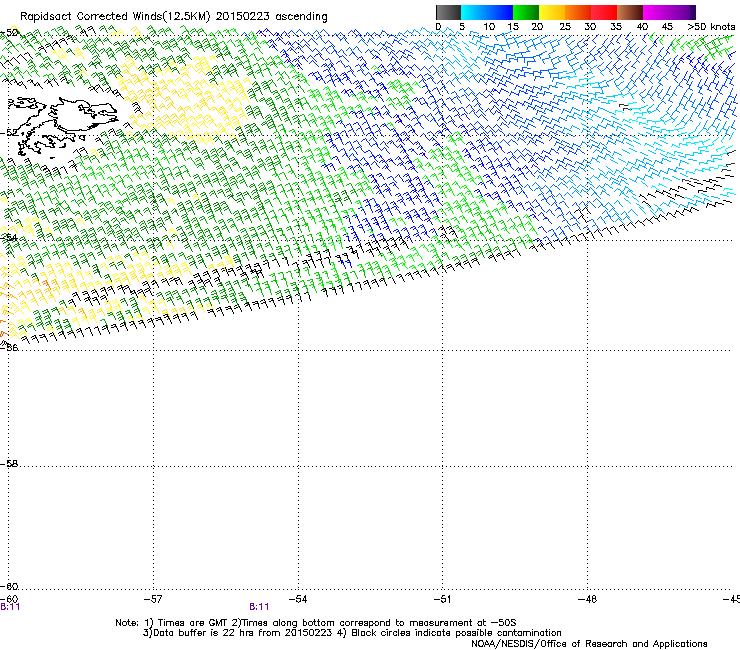Click the "25" legend scale label

[x=564, y=27]
